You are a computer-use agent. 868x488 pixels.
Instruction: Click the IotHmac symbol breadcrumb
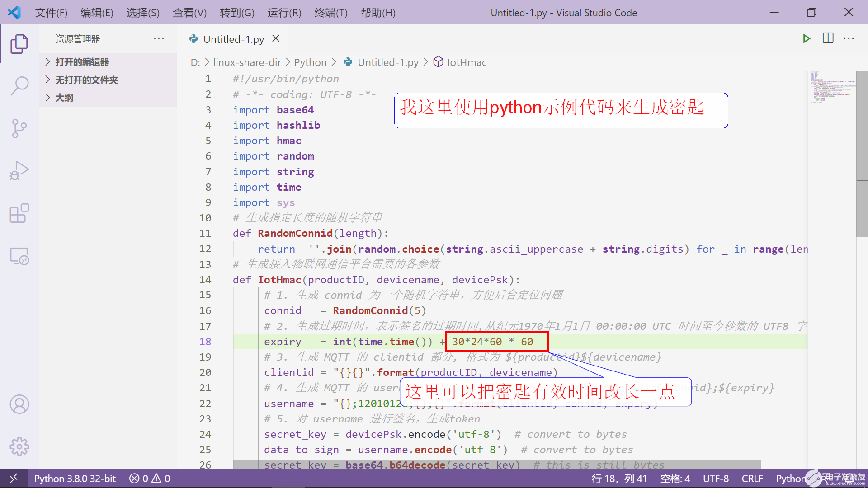coord(460,62)
